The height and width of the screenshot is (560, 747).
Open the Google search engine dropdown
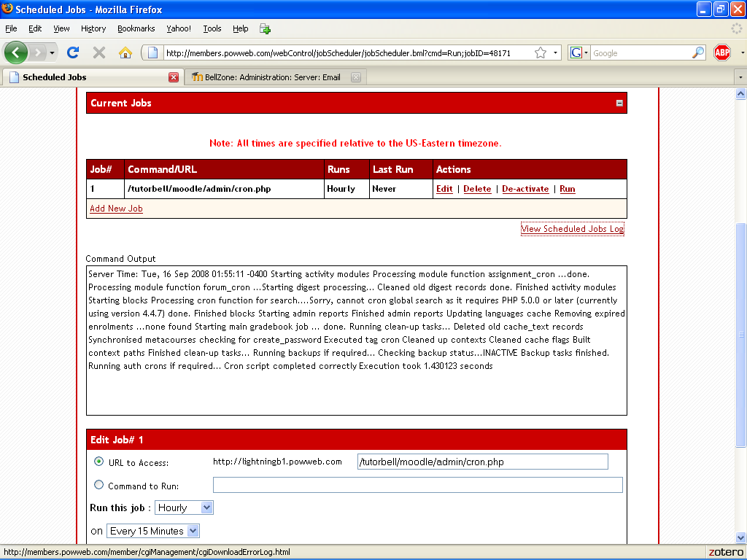[579, 52]
